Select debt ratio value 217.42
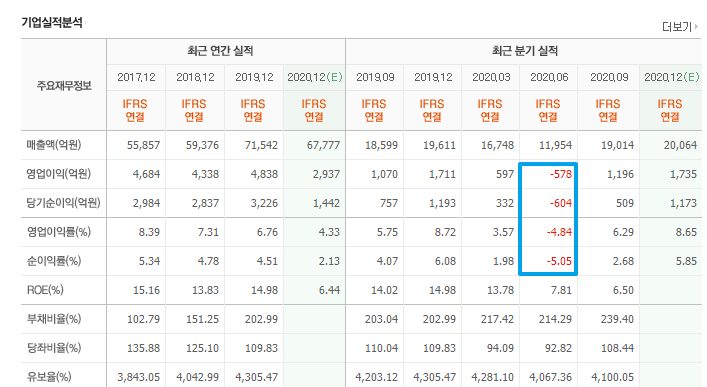The image size is (707, 387). pos(497,319)
